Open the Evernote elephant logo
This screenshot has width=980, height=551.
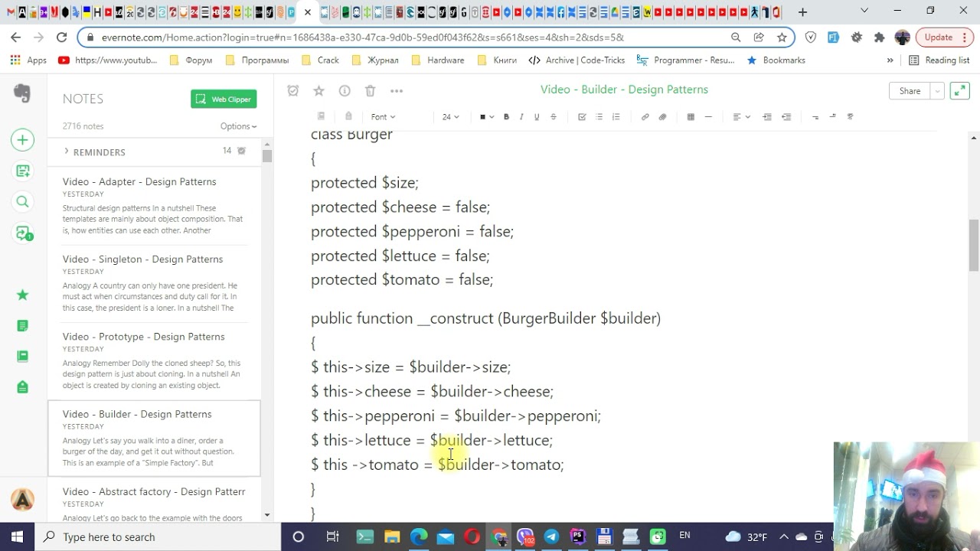[22, 93]
